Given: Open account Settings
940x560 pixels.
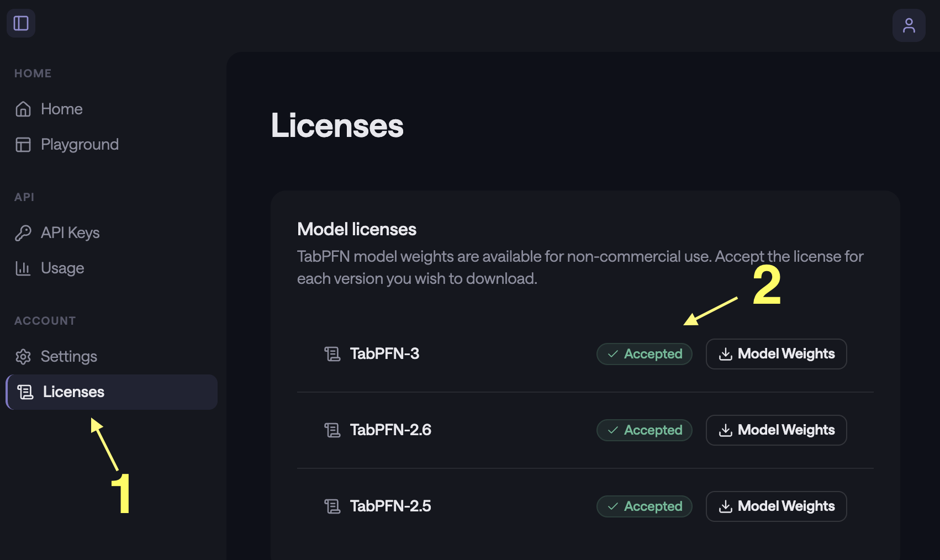Looking at the screenshot, I should (x=112, y=357).
